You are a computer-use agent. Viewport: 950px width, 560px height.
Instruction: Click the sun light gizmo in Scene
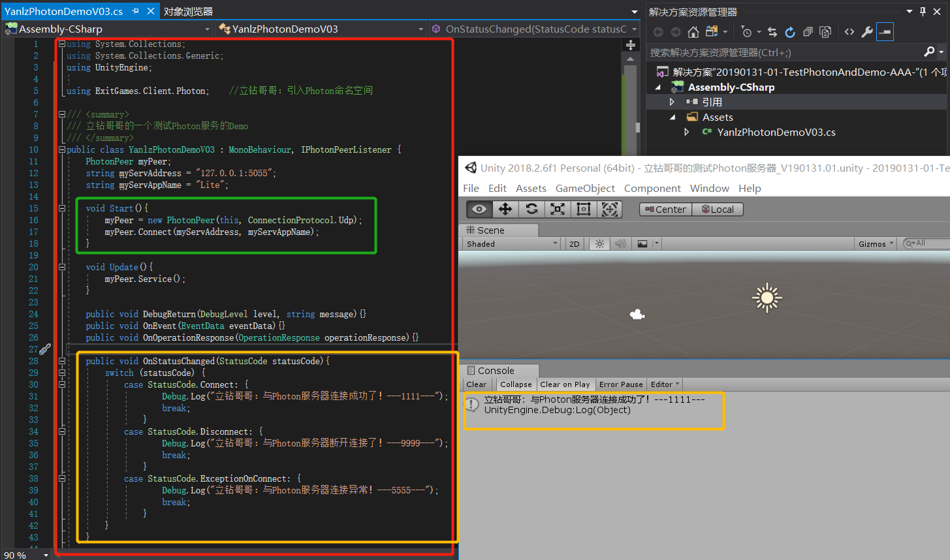(767, 298)
